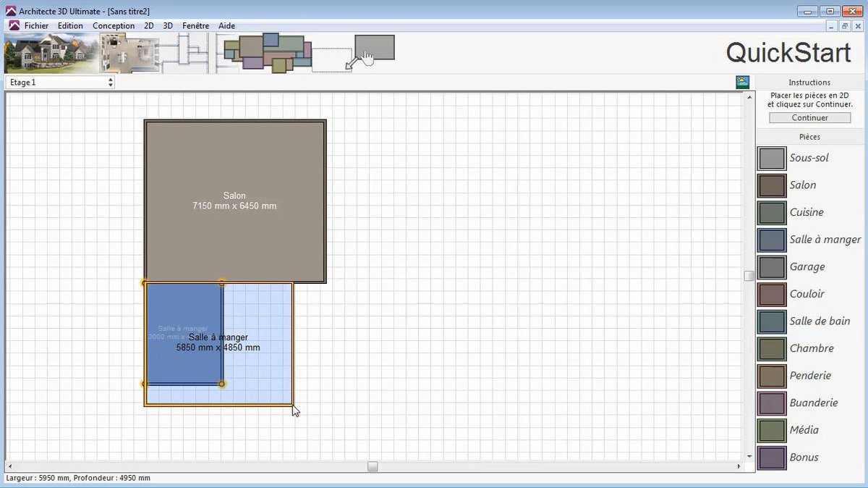This screenshot has height=488, width=868.
Task: Click the horizontal scrollbar thumb of the plan
Action: click(x=373, y=467)
